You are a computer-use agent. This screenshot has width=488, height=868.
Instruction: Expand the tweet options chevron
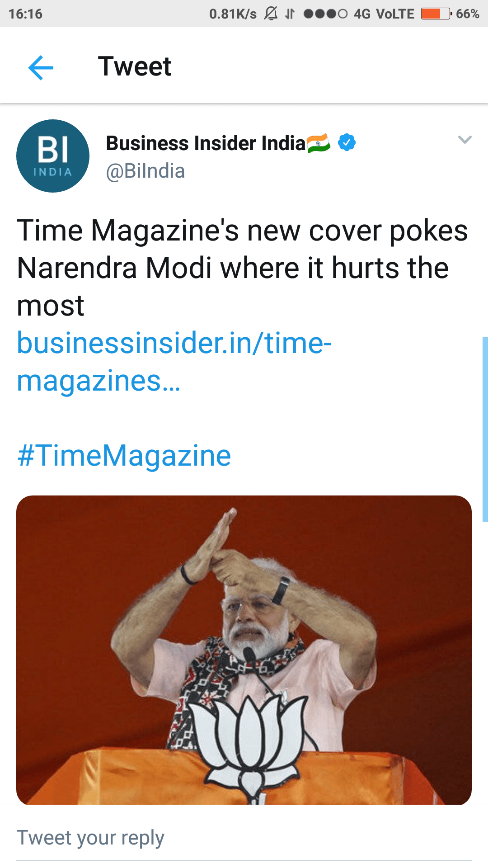click(465, 140)
